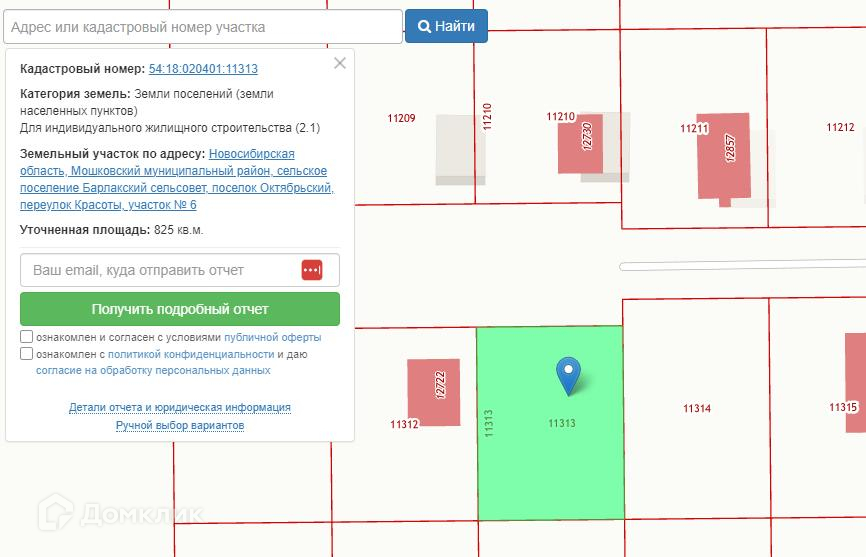Screen dimensions: 866x557
Task: Click parcel label 11211 on the map
Action: pos(694,129)
